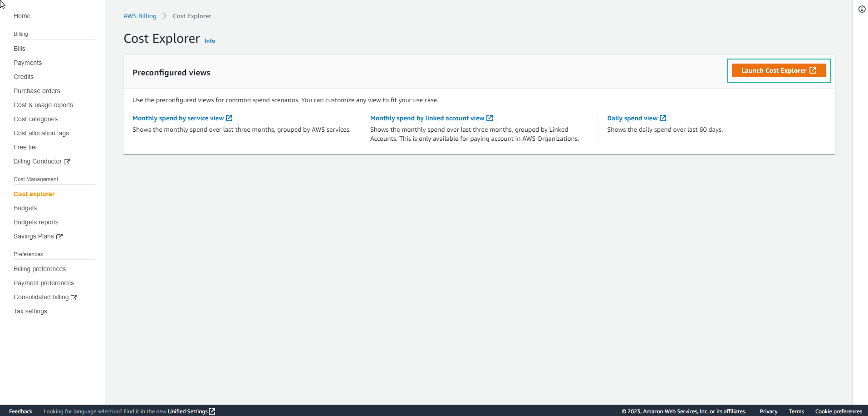Click external-link icon beside Monthly spend by linked account view

pos(490,118)
